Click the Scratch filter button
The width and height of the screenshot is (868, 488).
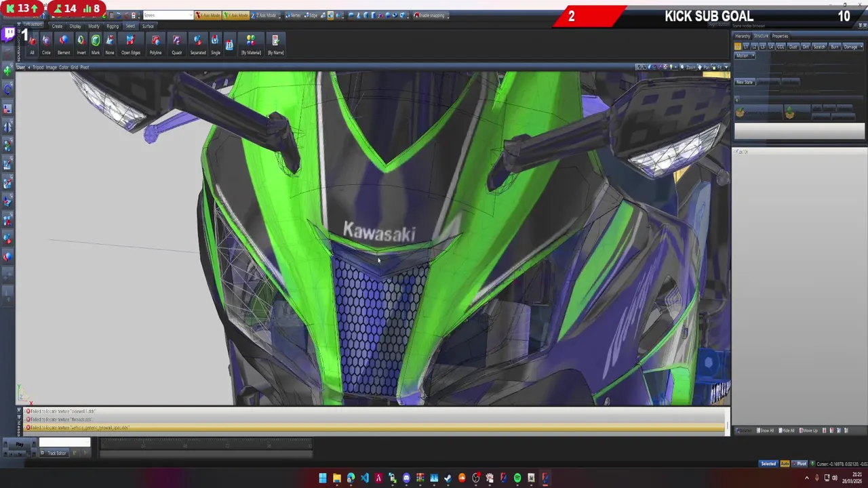(819, 47)
